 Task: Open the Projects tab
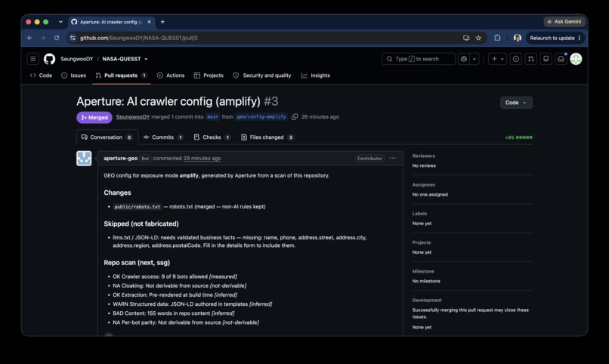click(x=209, y=76)
